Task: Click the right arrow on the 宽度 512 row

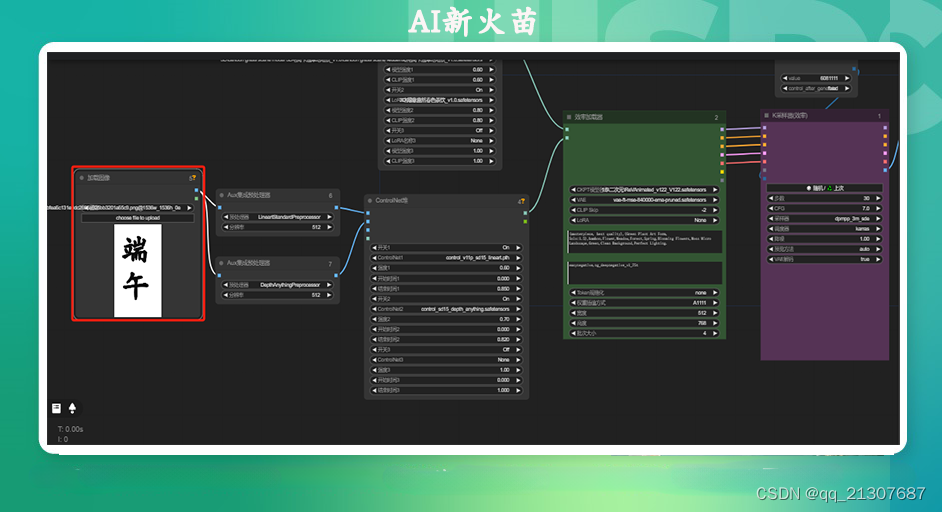Action: point(715,313)
